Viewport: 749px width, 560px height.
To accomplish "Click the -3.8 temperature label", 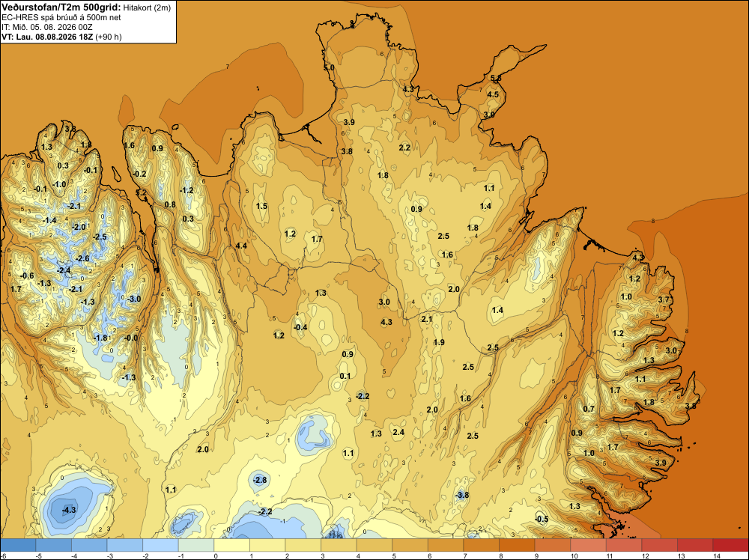I will click(x=462, y=495).
